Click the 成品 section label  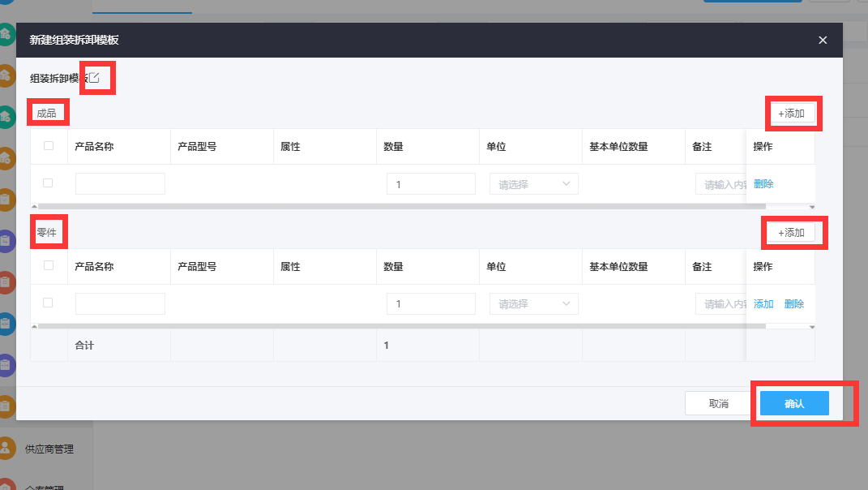pos(46,113)
